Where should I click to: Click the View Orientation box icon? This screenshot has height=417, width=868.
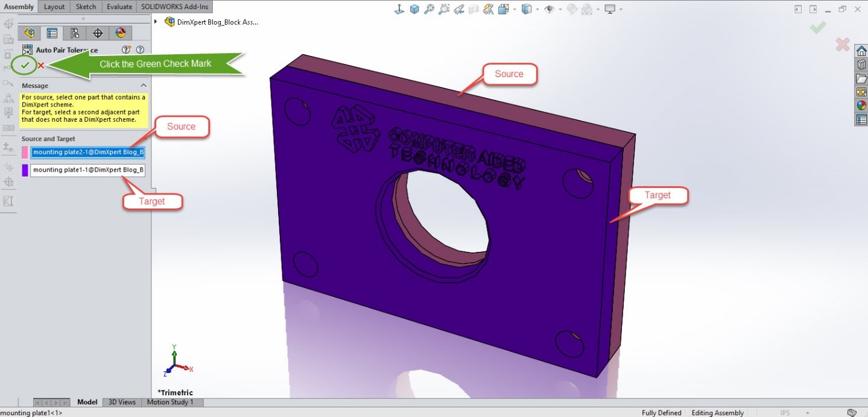[x=503, y=9]
